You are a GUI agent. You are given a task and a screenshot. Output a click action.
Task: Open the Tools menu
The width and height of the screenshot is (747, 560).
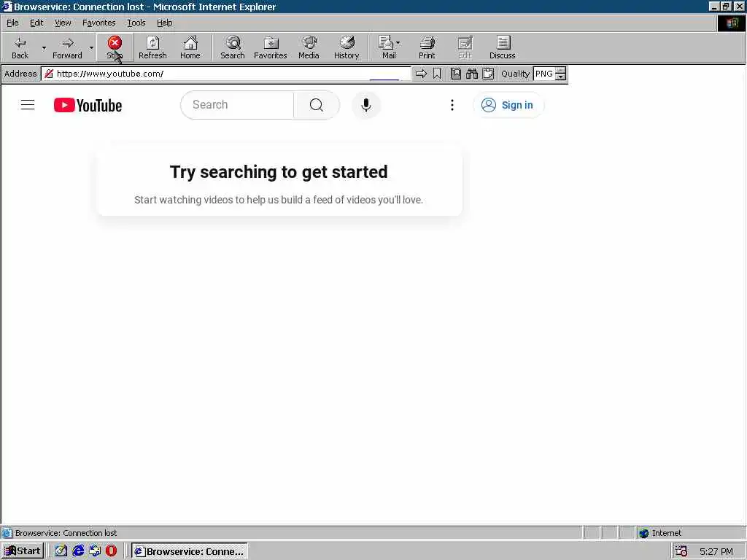[x=136, y=23]
